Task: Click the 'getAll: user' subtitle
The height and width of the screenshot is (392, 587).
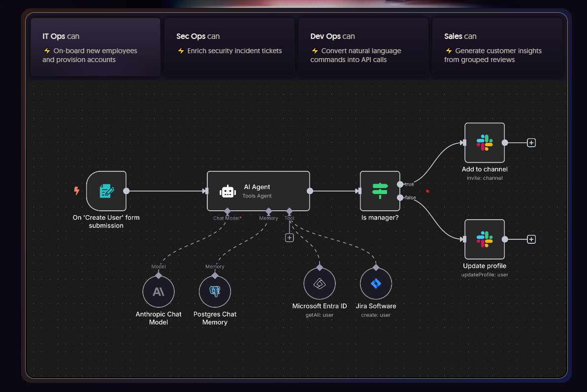Action: click(319, 315)
